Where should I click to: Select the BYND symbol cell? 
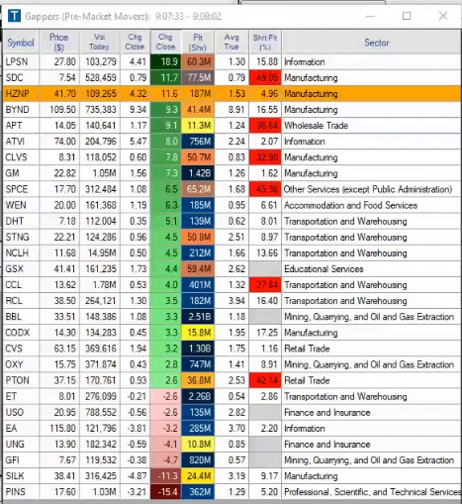coord(21,110)
